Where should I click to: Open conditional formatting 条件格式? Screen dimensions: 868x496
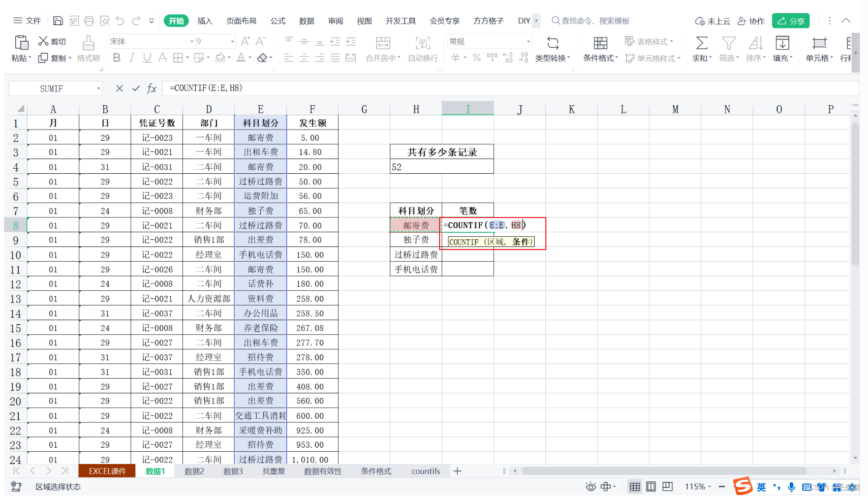click(600, 49)
